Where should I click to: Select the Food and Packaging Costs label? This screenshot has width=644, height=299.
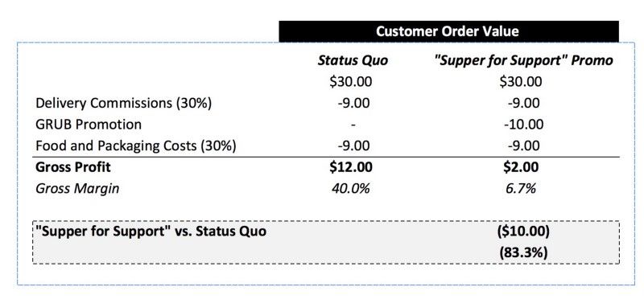[136, 146]
